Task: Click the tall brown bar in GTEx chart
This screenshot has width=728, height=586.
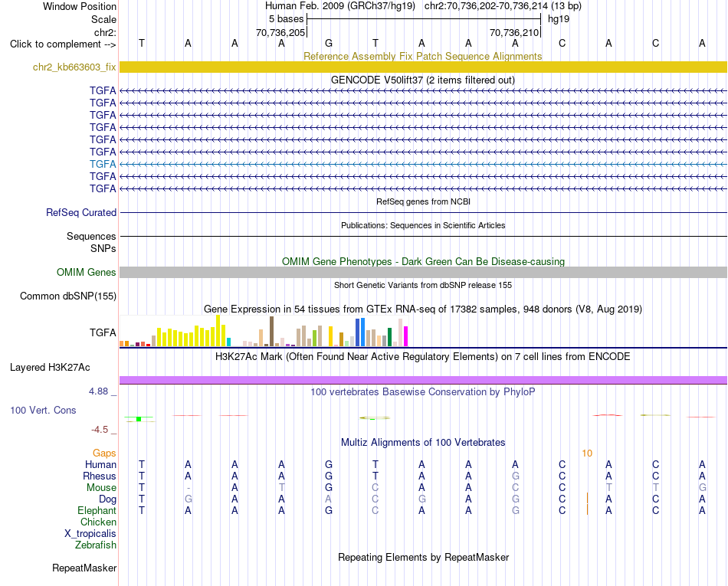Action: (x=271, y=331)
